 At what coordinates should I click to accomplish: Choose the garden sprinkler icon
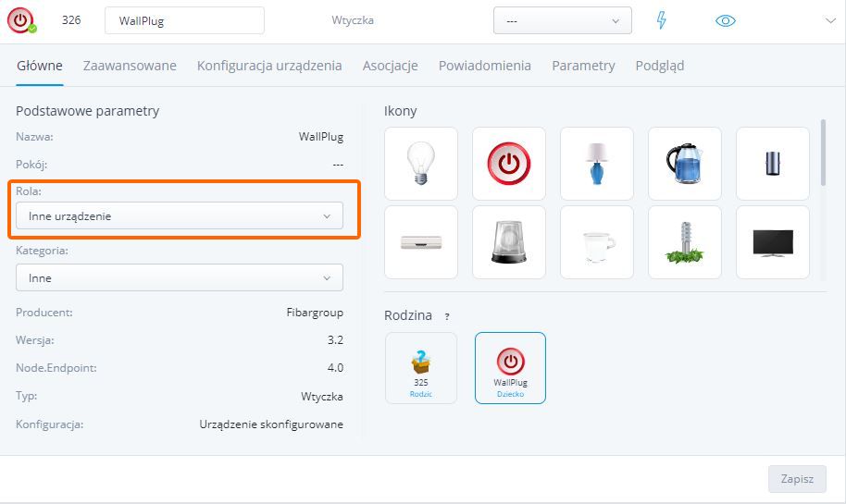coord(684,242)
